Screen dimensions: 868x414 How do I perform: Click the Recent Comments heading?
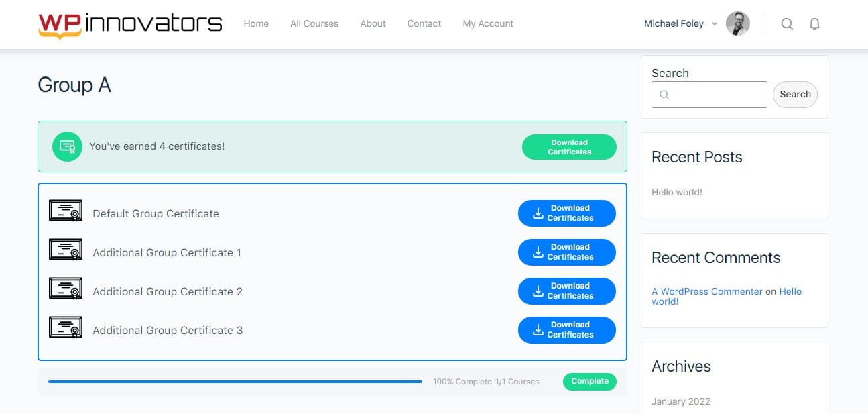point(716,258)
